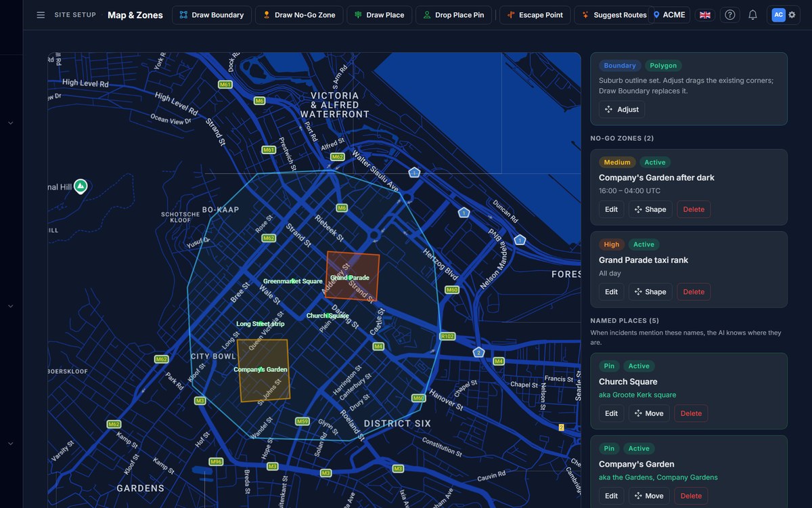
Task: Open the notifications bell
Action: click(x=752, y=15)
